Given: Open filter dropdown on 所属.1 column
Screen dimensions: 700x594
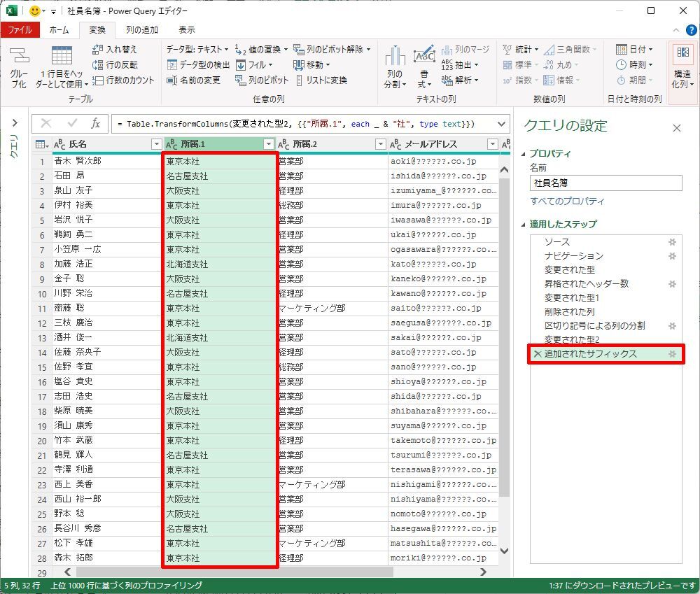Looking at the screenshot, I should tap(268, 144).
